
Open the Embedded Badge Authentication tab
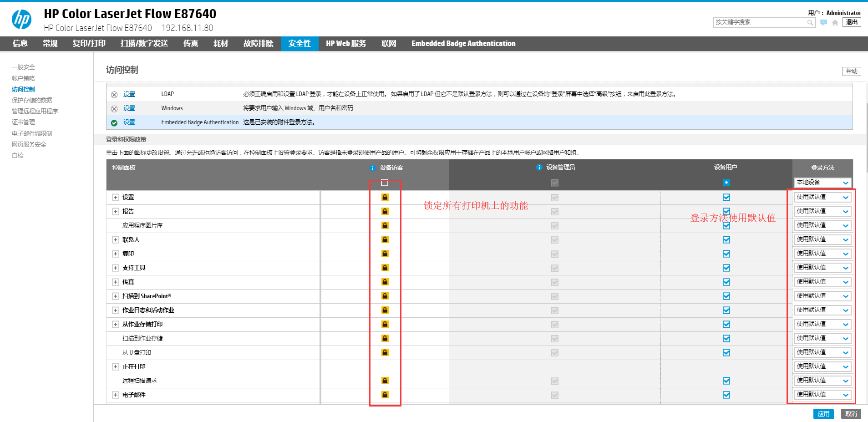coord(463,44)
